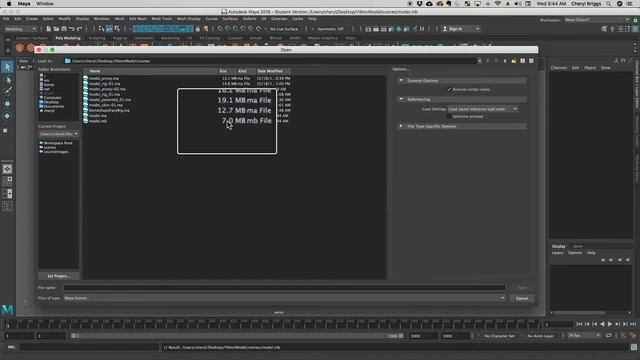This screenshot has width=640, height=360.
Task: Click the create new folder icon in Open dialog
Action: coord(513,61)
